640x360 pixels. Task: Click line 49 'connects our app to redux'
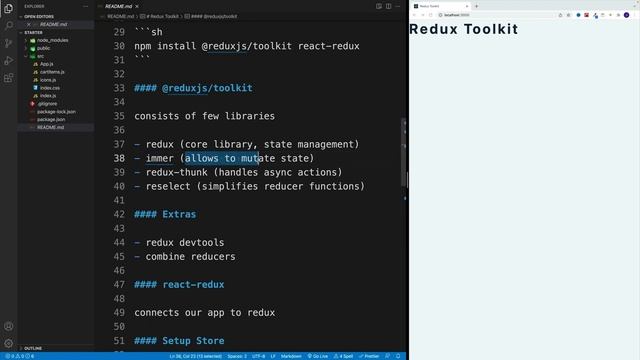204,313
